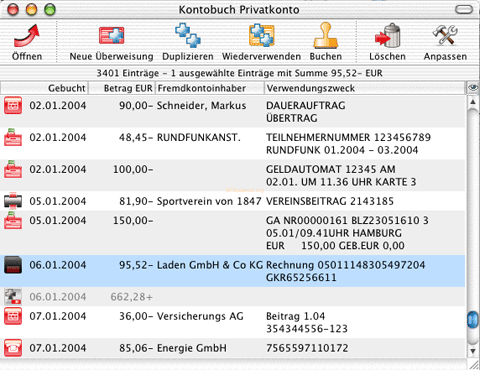Click calendar icon of Versicherungs AG entry
Screen dimensions: 480x370
click(x=13, y=316)
